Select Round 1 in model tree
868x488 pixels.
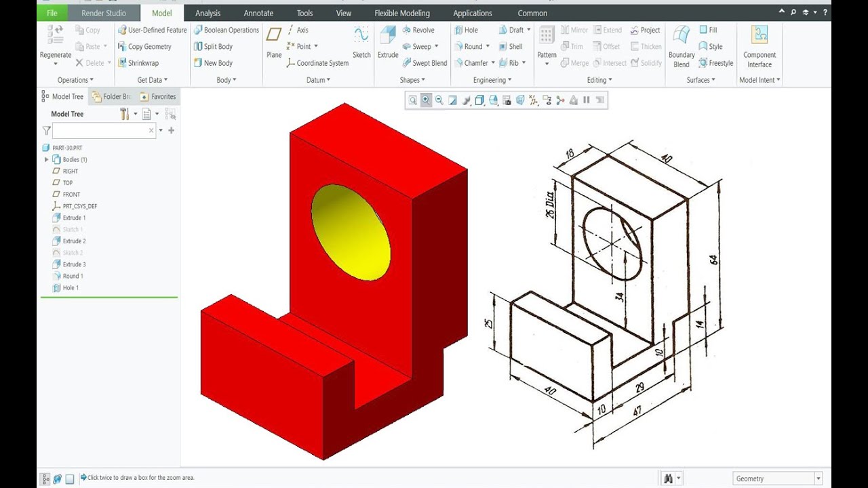pyautogui.click(x=68, y=276)
